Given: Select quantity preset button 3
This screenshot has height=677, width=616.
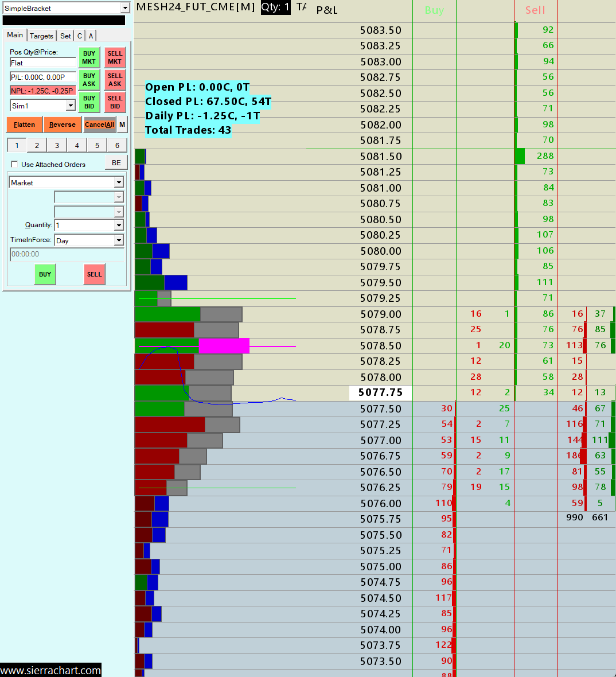Looking at the screenshot, I should [x=57, y=146].
